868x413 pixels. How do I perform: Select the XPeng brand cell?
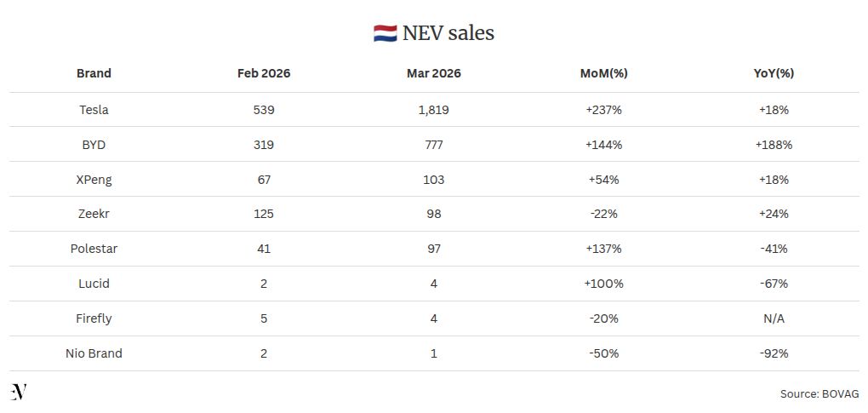click(x=94, y=180)
